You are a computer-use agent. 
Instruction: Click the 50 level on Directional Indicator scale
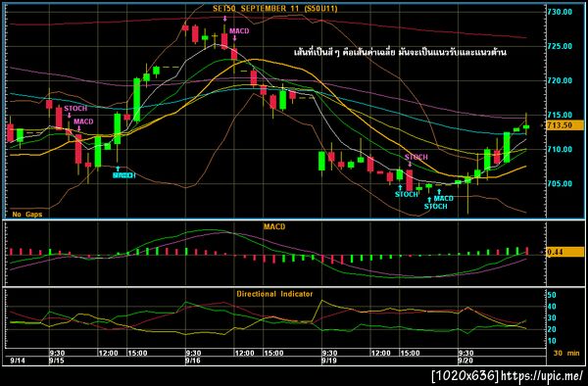[552, 295]
